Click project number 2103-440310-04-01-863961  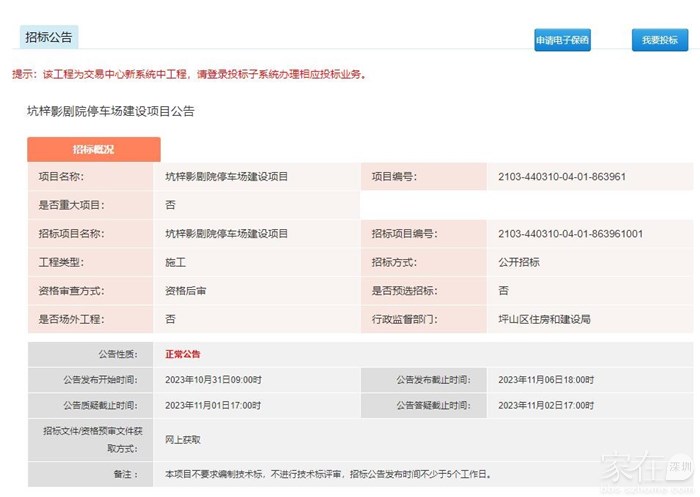tap(561, 177)
